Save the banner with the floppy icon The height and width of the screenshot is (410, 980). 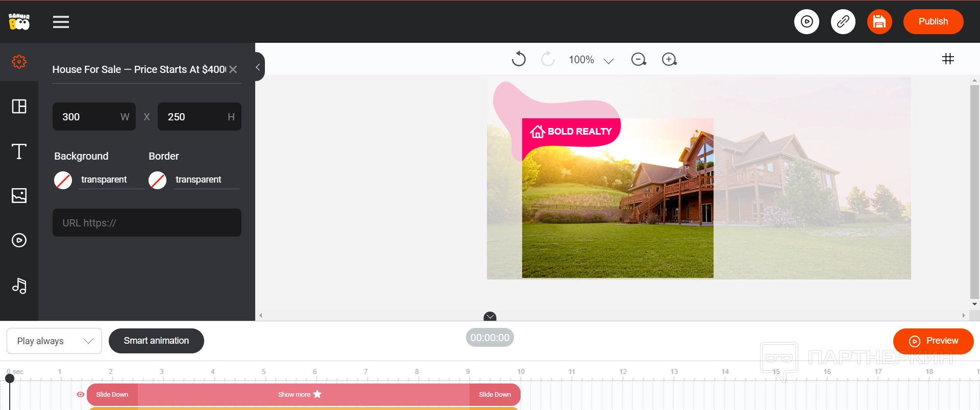(x=879, y=22)
